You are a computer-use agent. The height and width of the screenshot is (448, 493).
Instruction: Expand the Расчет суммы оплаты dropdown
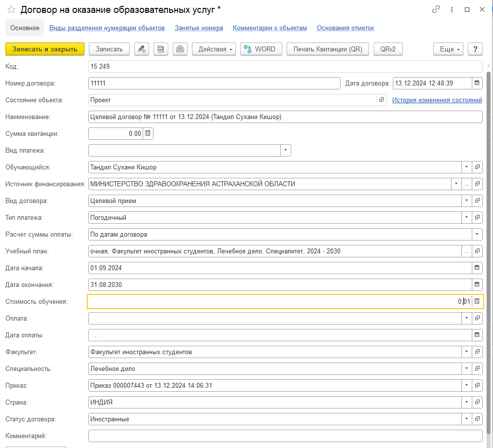477,234
